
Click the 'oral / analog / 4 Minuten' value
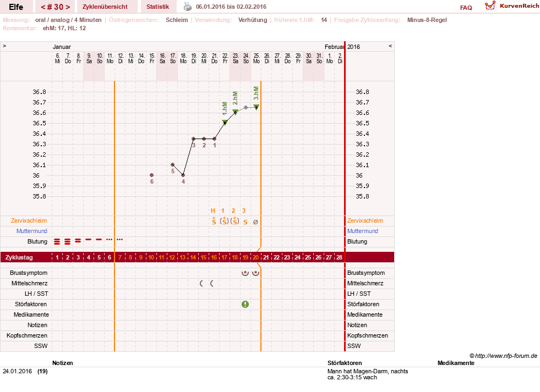click(68, 20)
